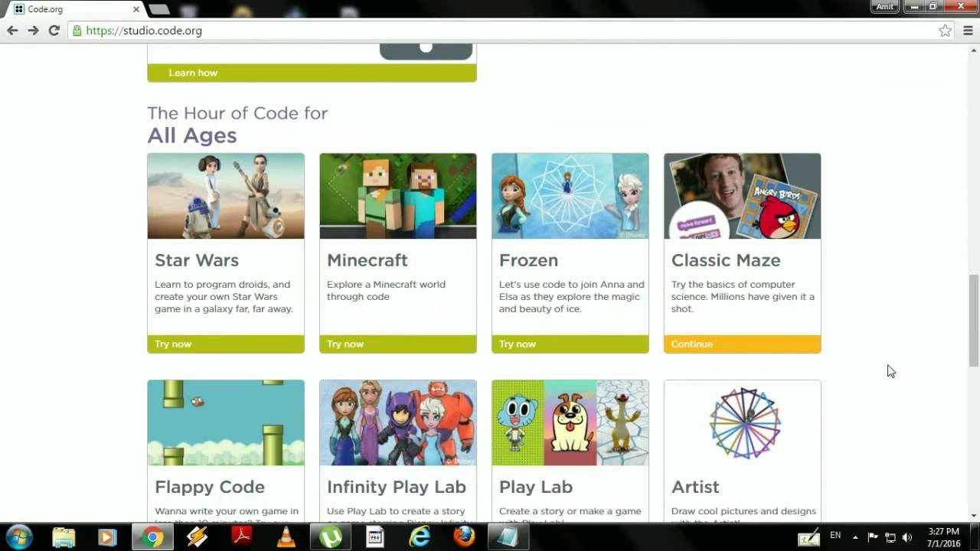Open the light-blue app icon right of Firefox

point(508,537)
